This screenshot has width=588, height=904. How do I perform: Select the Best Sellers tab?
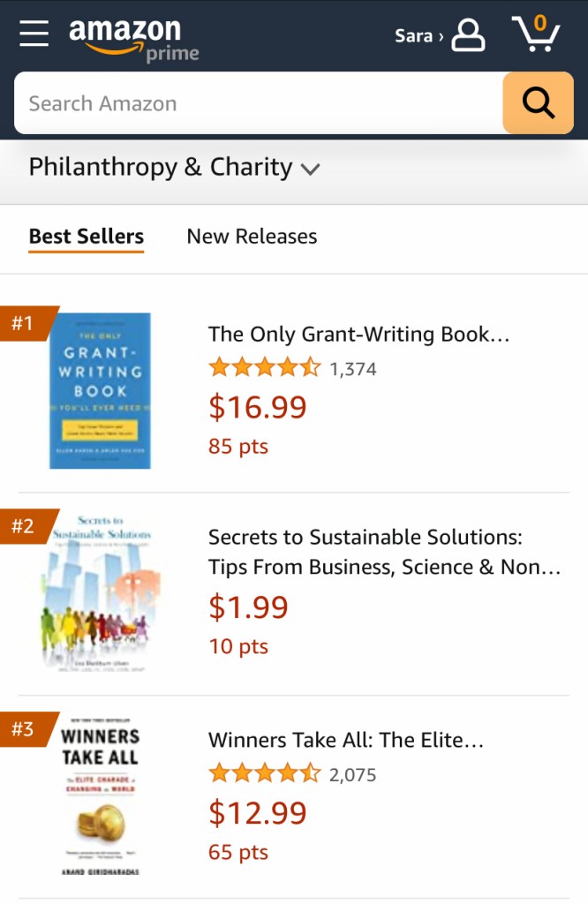[86, 237]
